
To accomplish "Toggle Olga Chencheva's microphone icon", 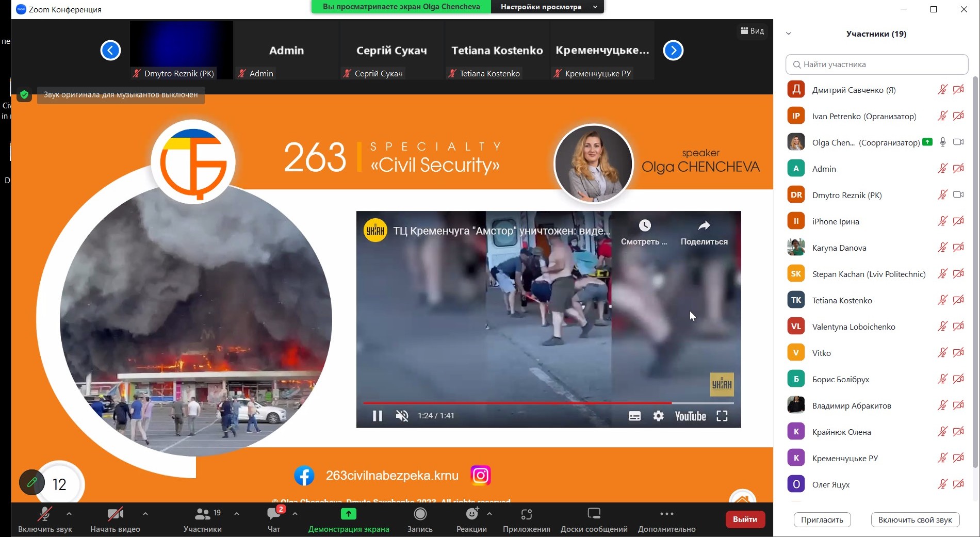I will pos(943,142).
